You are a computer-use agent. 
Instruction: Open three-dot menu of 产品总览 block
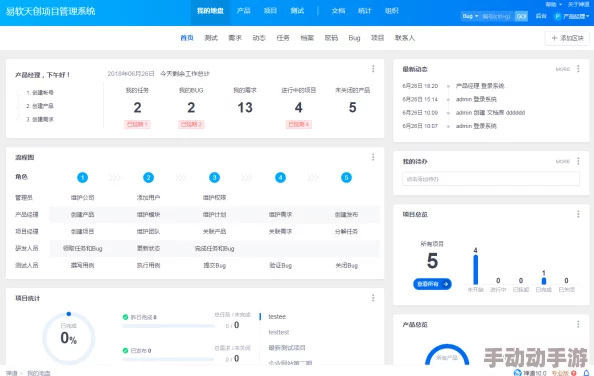click(x=578, y=324)
